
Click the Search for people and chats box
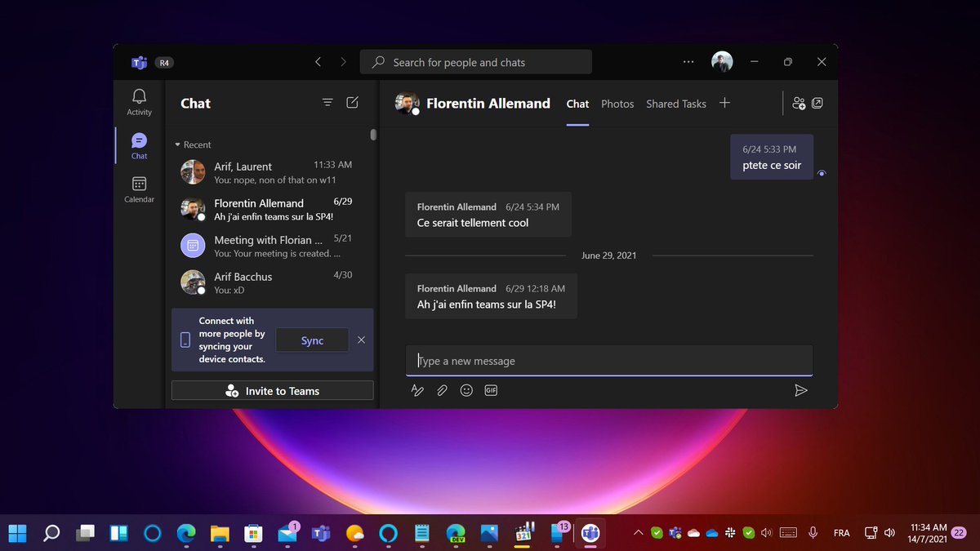point(475,62)
